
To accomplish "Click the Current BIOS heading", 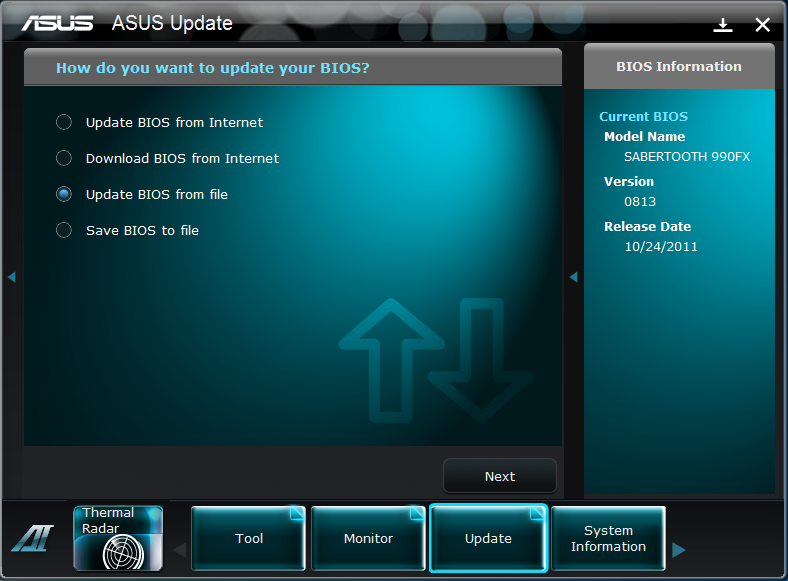I will (643, 117).
